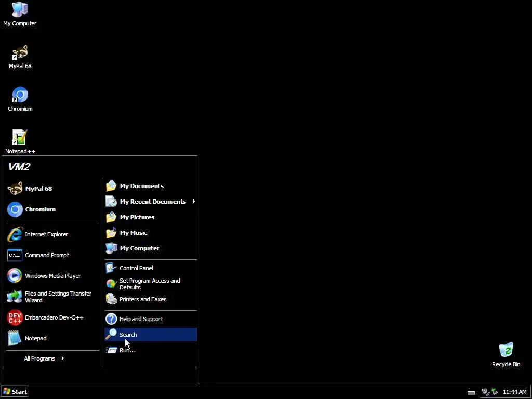Click the "My Documents" label text

tap(142, 186)
